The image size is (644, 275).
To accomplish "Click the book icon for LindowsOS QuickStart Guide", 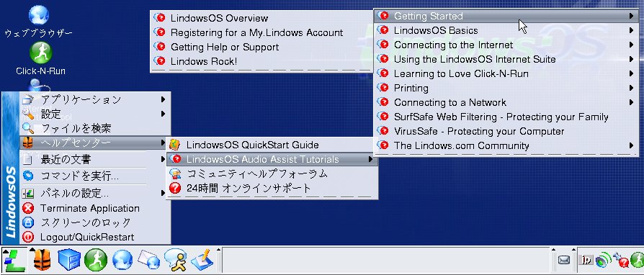I will point(174,145).
